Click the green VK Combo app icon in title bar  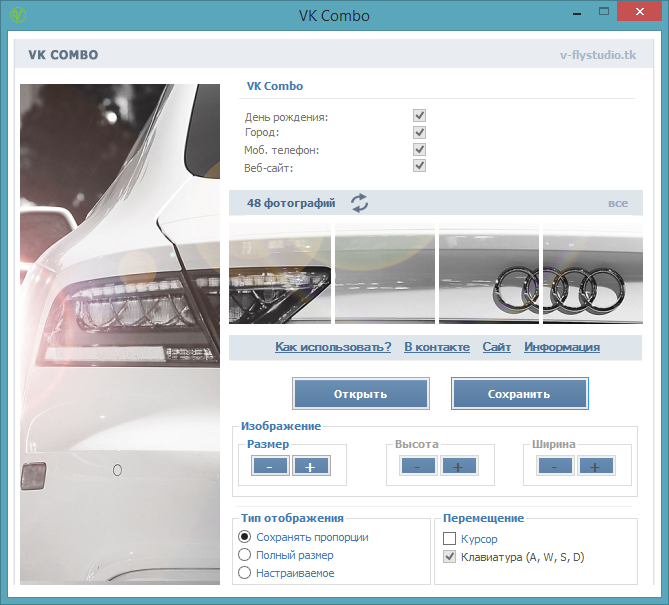18,15
